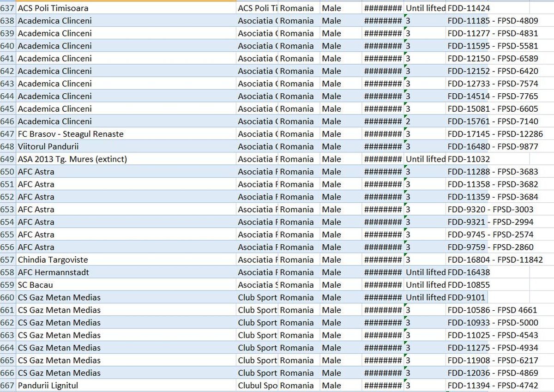Select the cell FDD-11908 - FPSD-6217
Screen dimensions: 554x392
[493, 360]
